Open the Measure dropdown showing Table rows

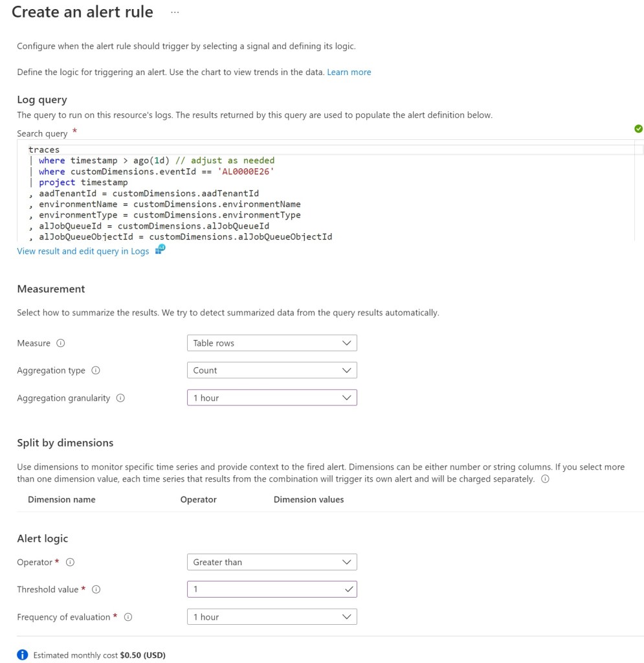pos(271,343)
